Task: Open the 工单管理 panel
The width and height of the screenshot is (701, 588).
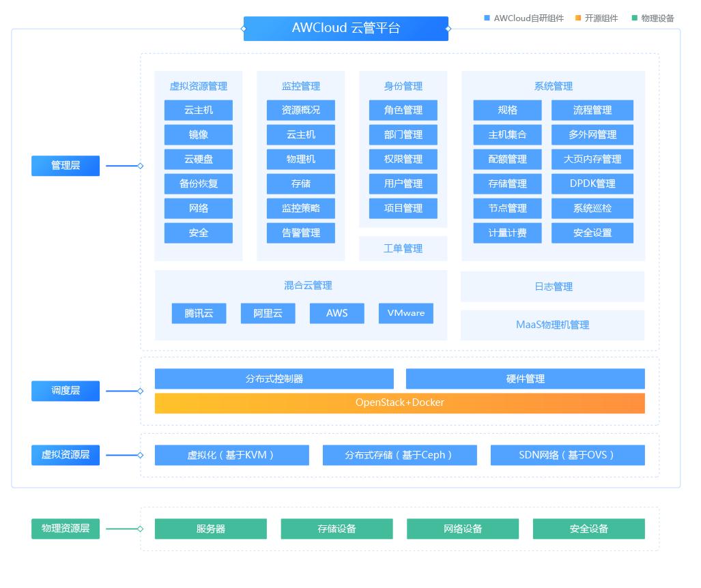Action: pyautogui.click(x=403, y=248)
